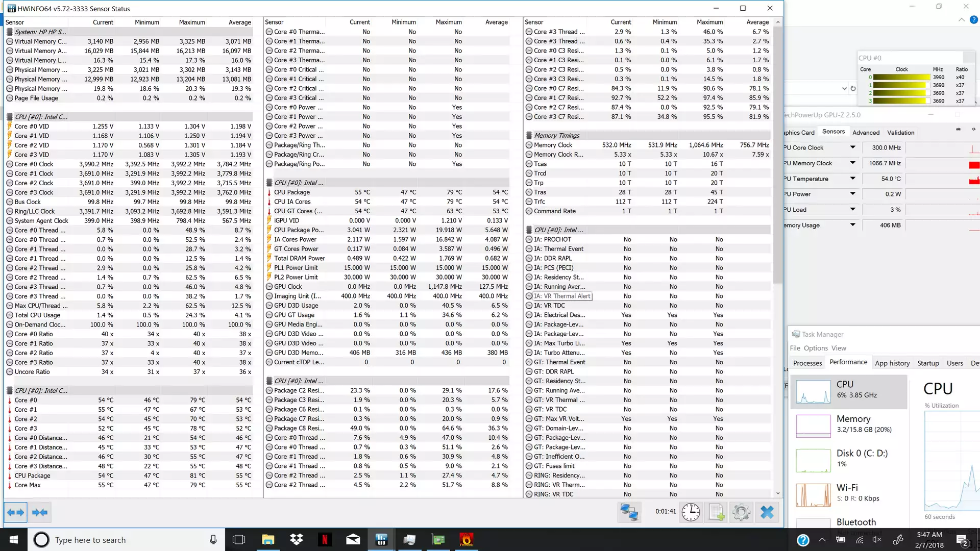Click the expand columns arrows button
Screen dimensions: 980x551
[x=15, y=512]
